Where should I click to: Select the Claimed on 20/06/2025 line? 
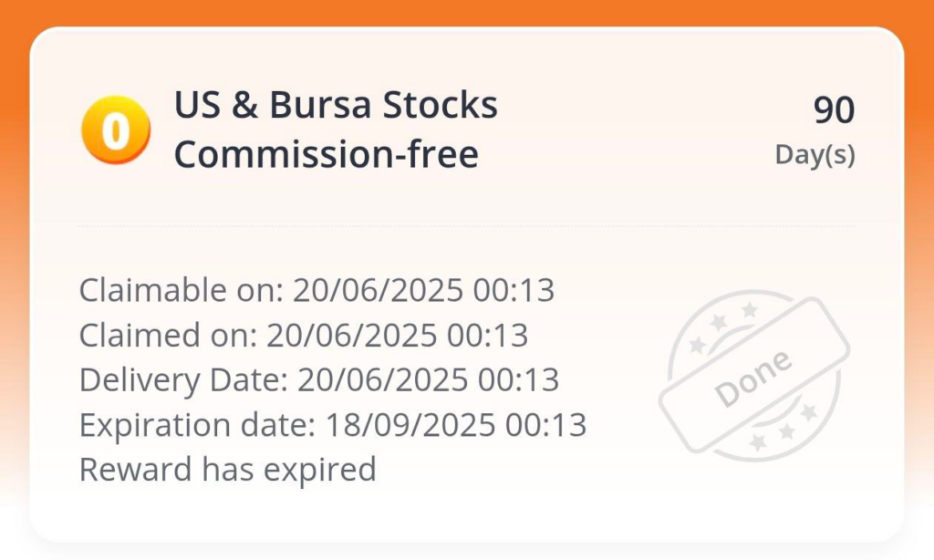tap(305, 335)
